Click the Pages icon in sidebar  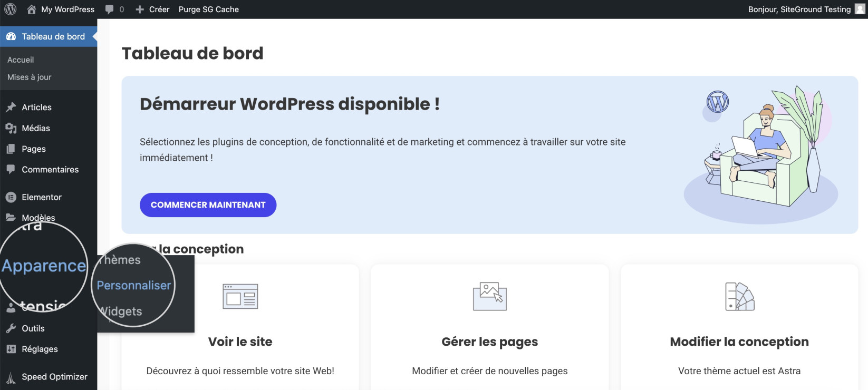pos(11,149)
